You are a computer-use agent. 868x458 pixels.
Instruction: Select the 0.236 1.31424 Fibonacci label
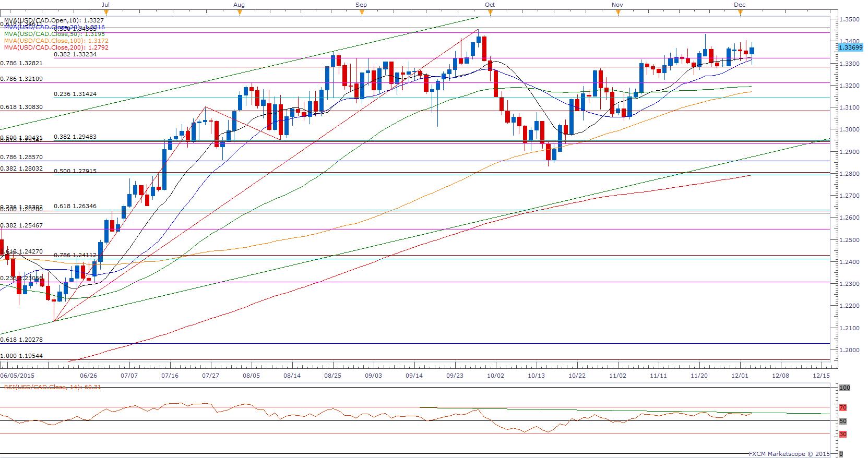75,94
